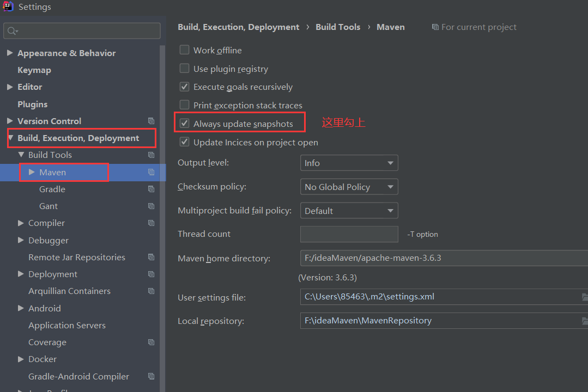Image resolution: width=588 pixels, height=392 pixels.
Task: Click the Thread count input field
Action: 349,234
